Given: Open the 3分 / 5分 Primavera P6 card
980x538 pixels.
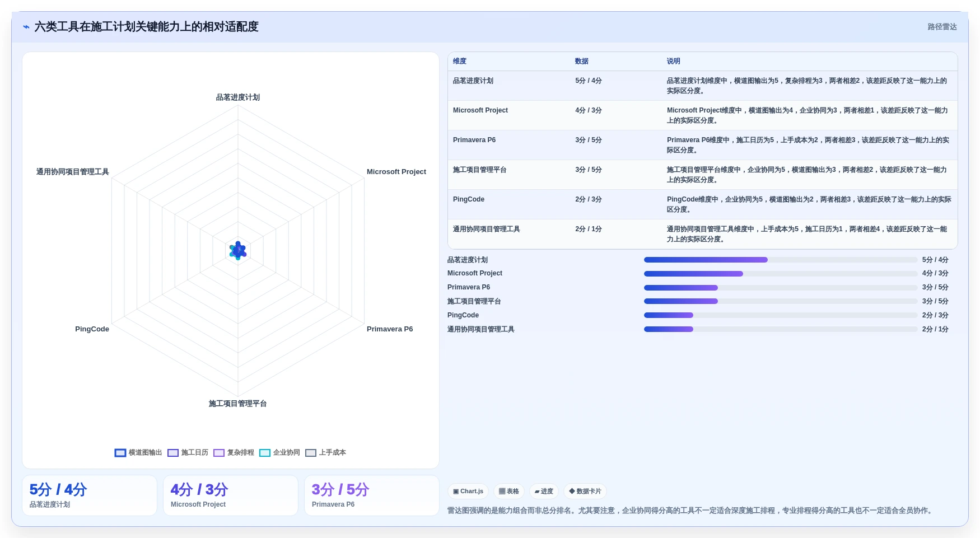Looking at the screenshot, I should coord(372,495).
